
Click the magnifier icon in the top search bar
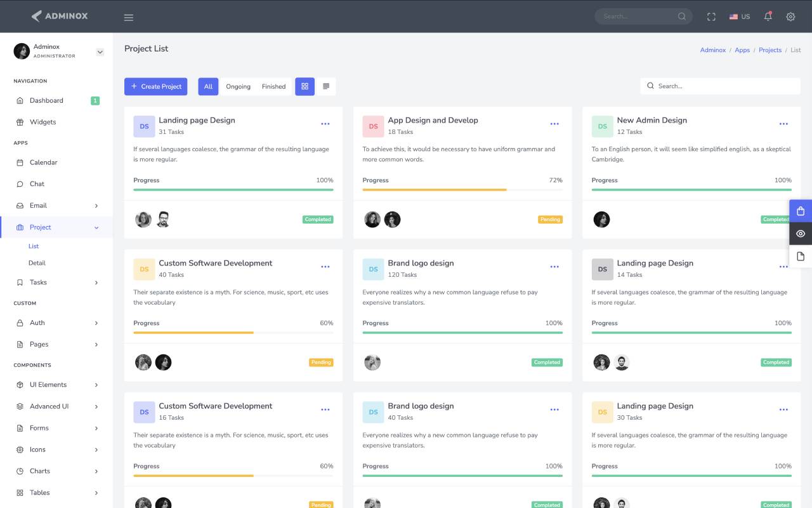[682, 17]
